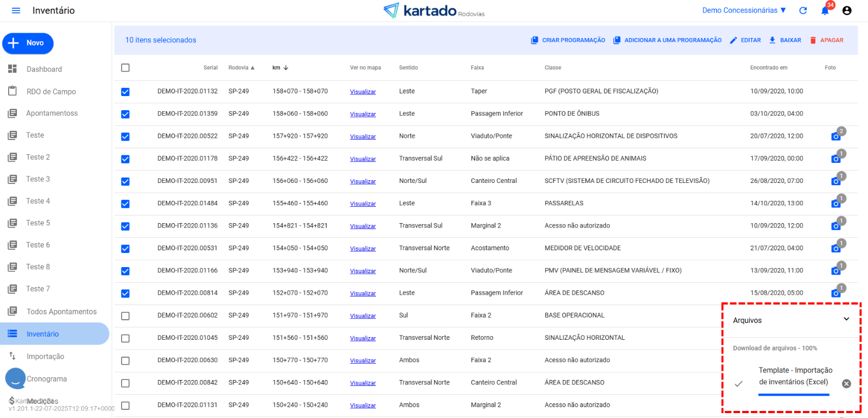This screenshot has height=418, width=868.
Task: Open Dashboard in the sidebar
Action: pos(44,69)
